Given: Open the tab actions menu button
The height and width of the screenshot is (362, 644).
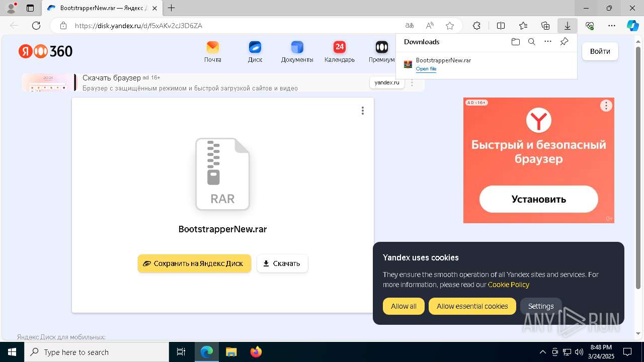Looking at the screenshot, I should [30, 8].
